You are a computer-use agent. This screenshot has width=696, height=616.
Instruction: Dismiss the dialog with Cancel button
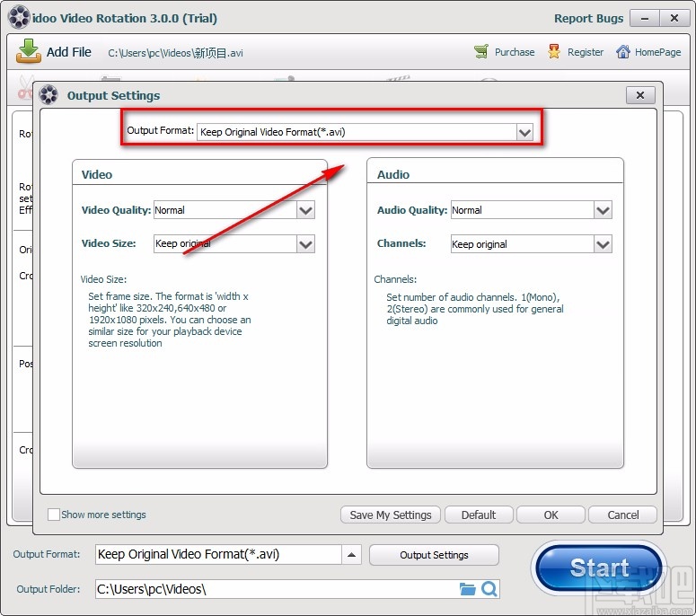point(622,515)
